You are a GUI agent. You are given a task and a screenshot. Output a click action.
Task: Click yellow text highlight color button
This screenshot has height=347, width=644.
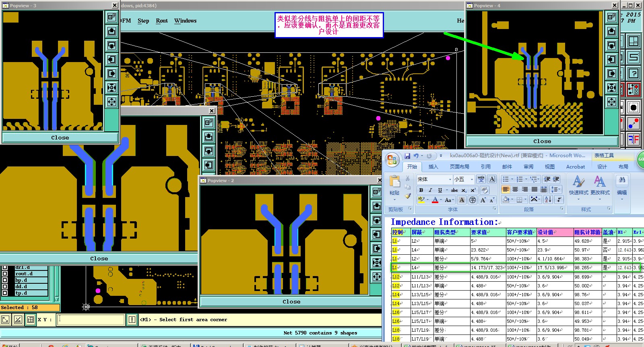click(x=421, y=200)
